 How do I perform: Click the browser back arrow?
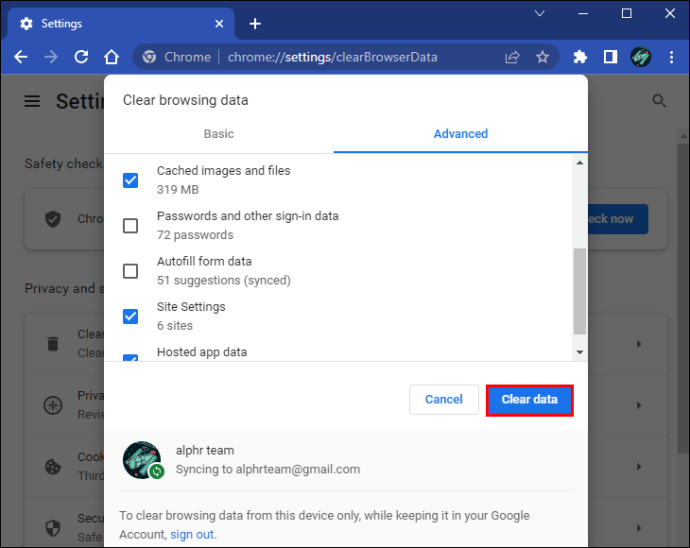(x=21, y=57)
